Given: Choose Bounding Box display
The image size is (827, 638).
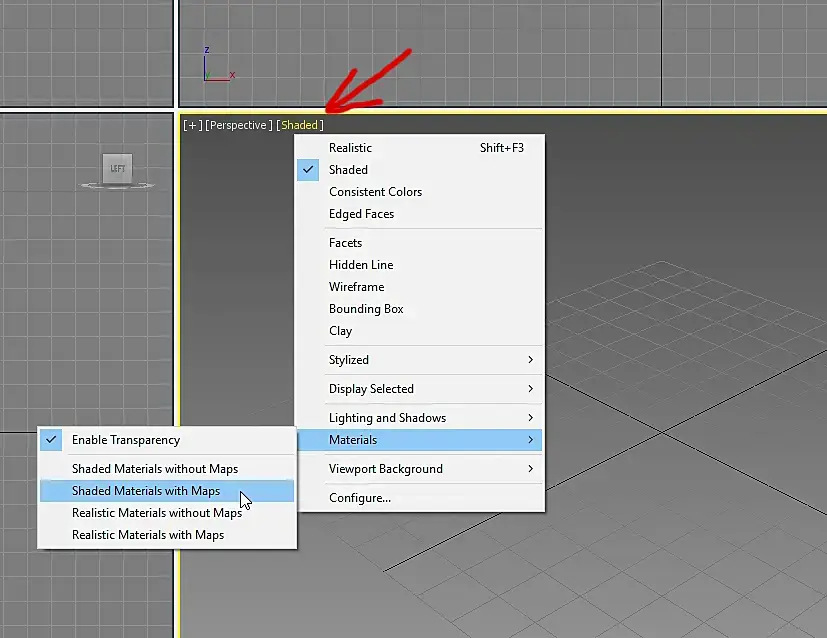Looking at the screenshot, I should (x=420, y=309).
